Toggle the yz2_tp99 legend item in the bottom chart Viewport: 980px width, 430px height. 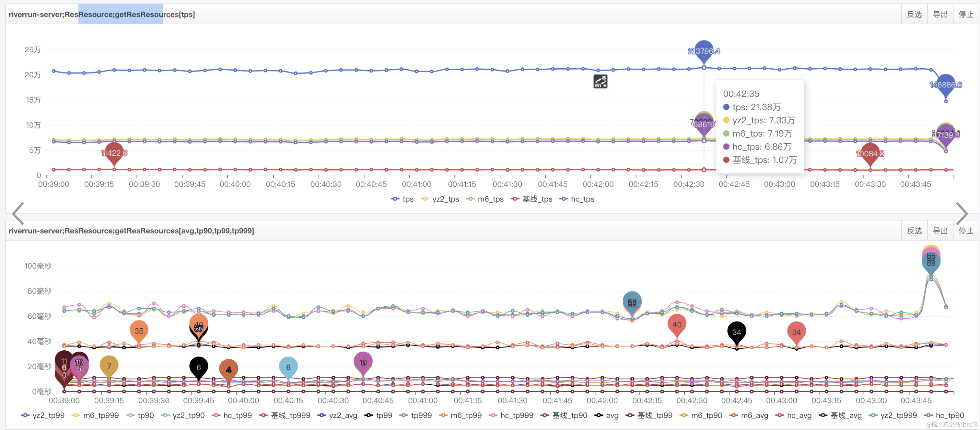42,415
